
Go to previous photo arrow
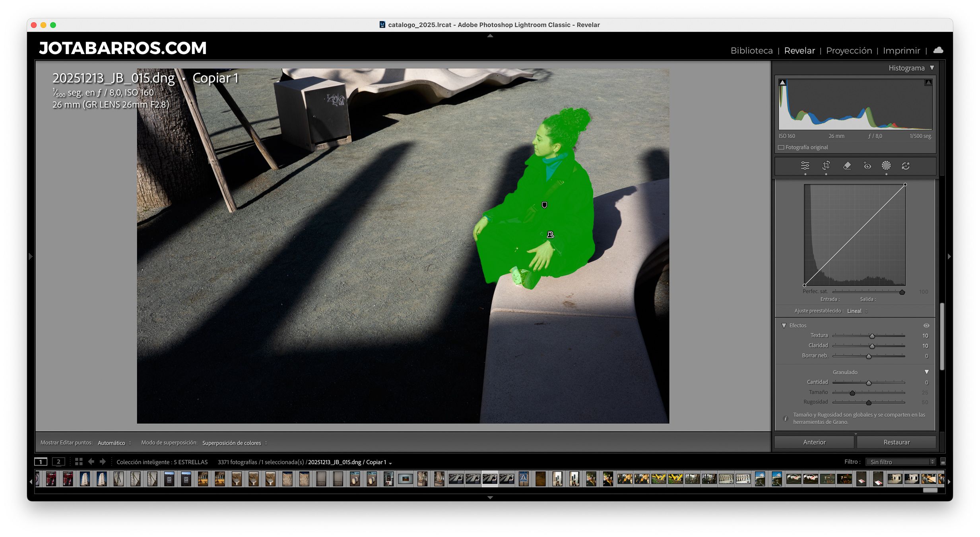click(x=91, y=461)
